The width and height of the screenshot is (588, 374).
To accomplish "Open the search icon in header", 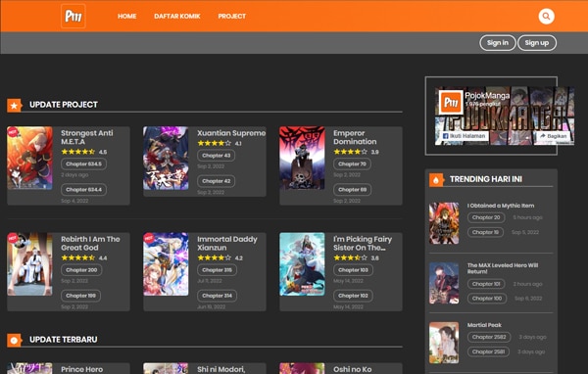I will [x=547, y=16].
